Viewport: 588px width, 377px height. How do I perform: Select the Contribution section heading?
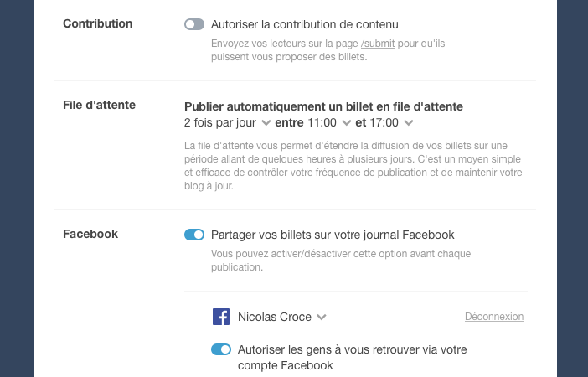(98, 23)
